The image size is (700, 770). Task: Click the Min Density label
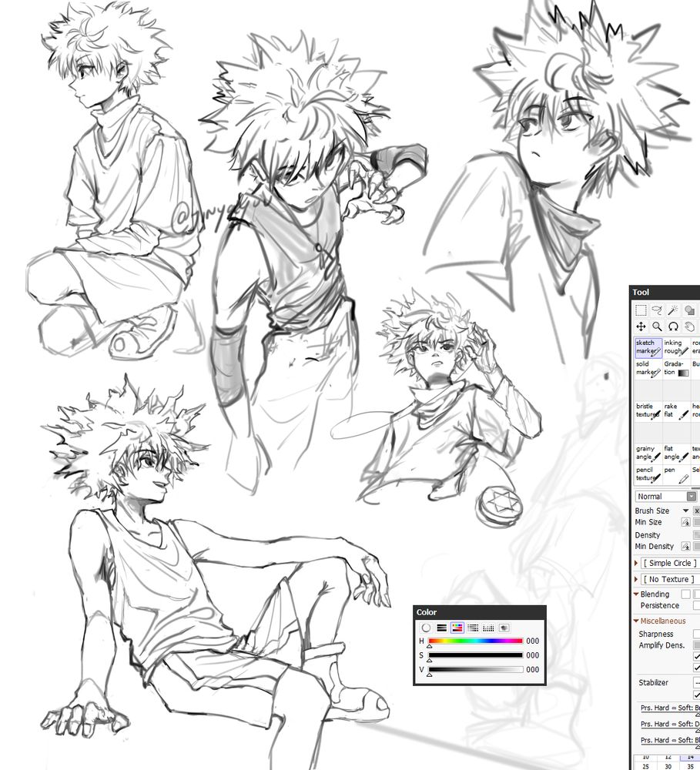pyautogui.click(x=654, y=546)
